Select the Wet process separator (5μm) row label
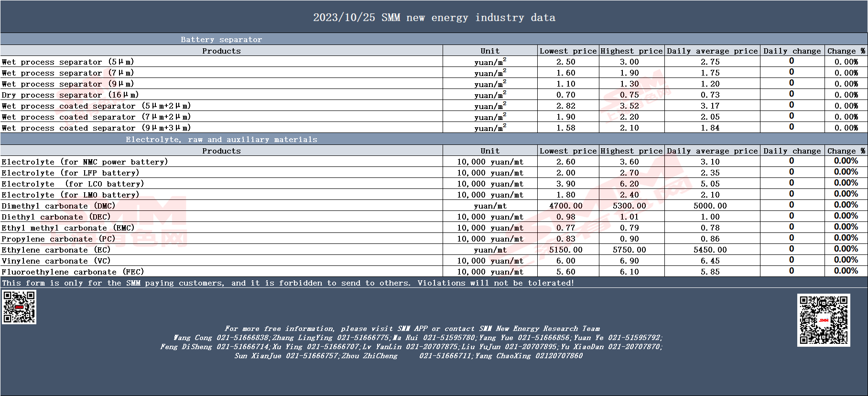Screen dimensions: 868x396 pyautogui.click(x=68, y=62)
